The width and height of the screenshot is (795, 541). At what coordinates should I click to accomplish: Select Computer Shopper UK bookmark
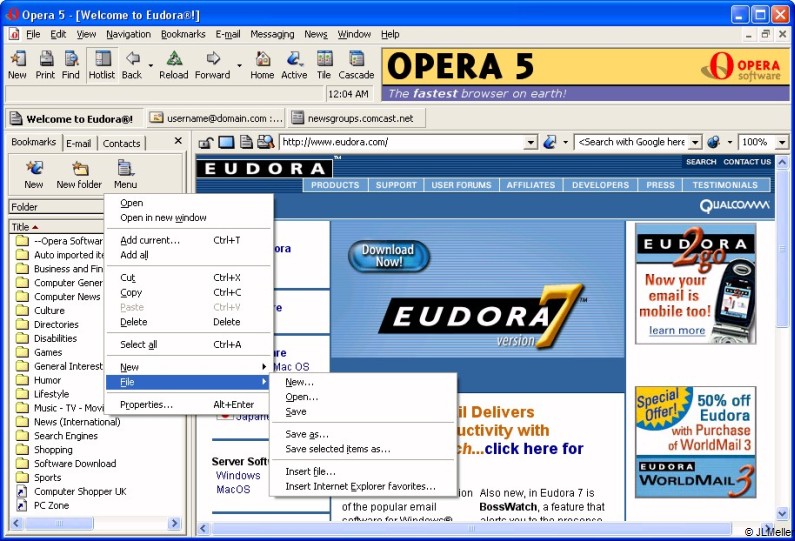[x=80, y=492]
